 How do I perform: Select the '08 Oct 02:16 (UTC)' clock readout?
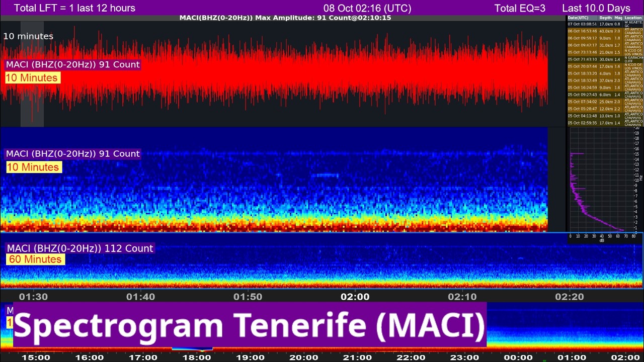pyautogui.click(x=367, y=8)
